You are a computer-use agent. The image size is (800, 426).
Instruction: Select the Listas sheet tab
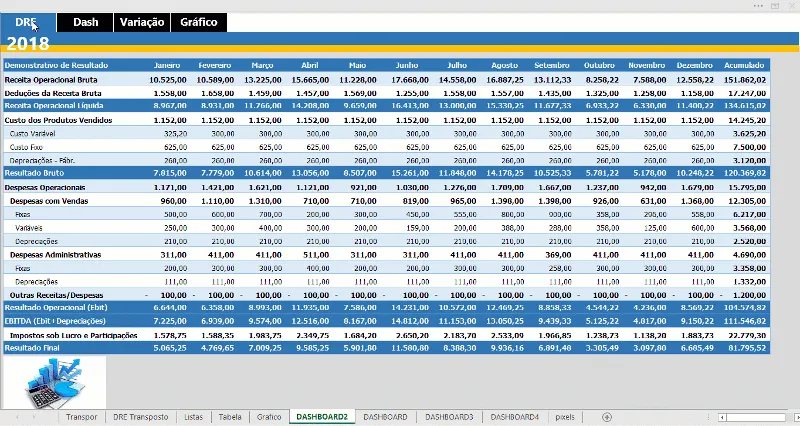(193, 417)
